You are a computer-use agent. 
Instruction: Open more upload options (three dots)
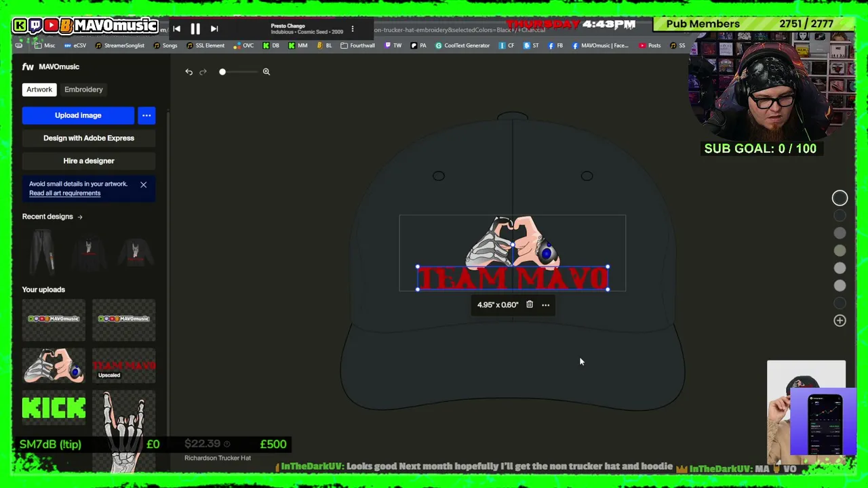pos(146,115)
